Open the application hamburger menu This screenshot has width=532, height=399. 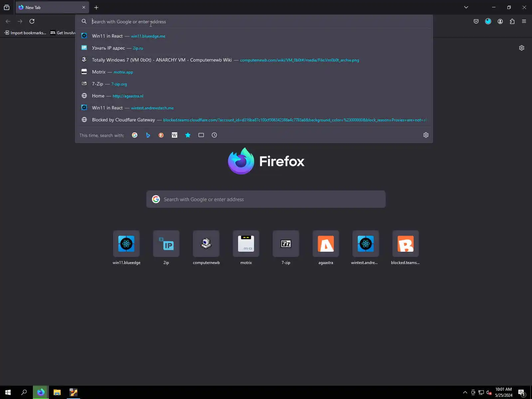(524, 21)
